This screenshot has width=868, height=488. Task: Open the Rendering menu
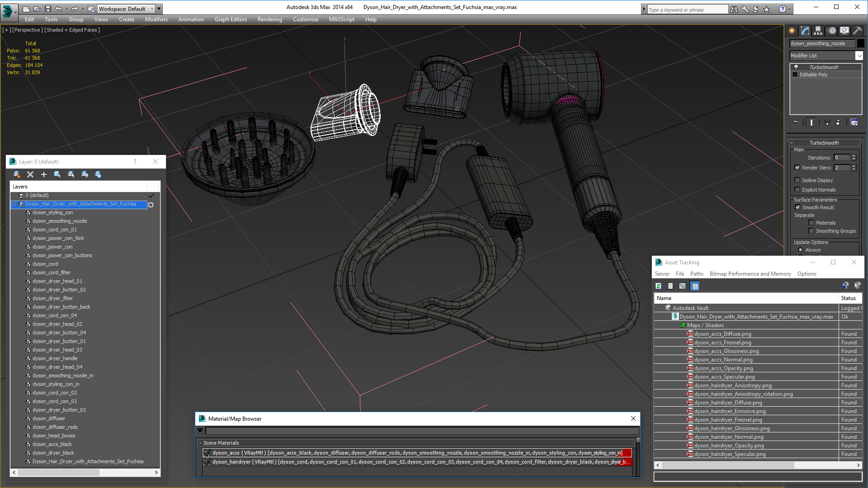point(269,19)
